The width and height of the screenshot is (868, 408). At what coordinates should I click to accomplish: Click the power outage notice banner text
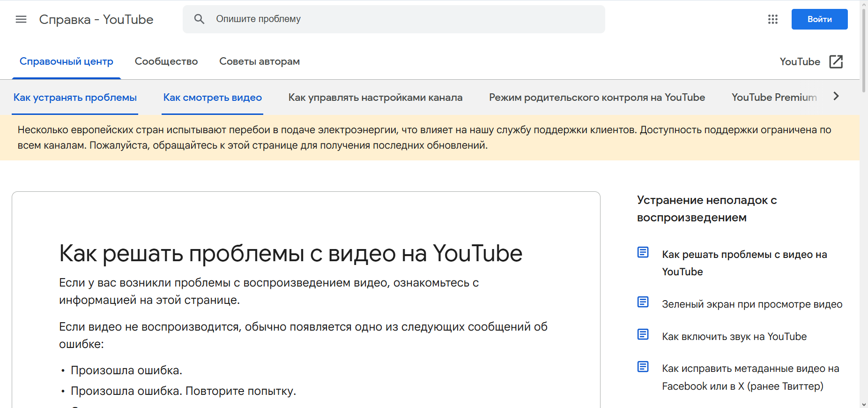click(x=424, y=137)
